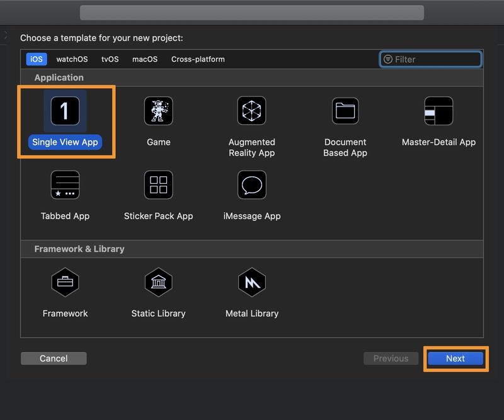Choose the iMessage App speech bubble icon
Screen dimensions: 504x420
point(251,185)
